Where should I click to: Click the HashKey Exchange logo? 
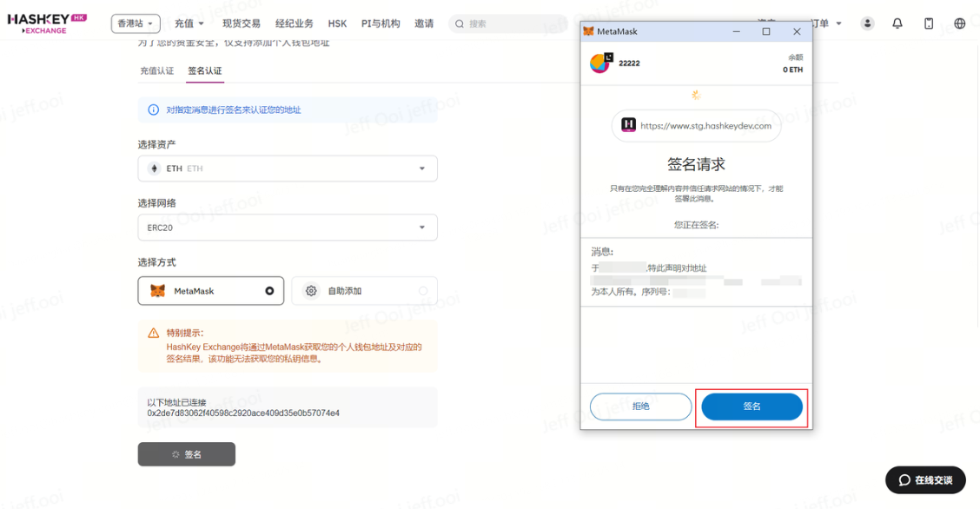47,23
